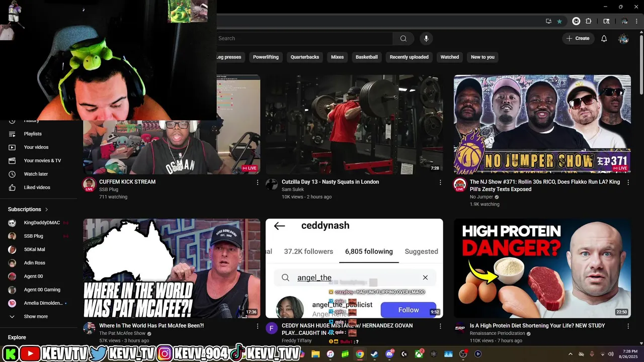Click the YouTube search magnifier button

click(403, 38)
